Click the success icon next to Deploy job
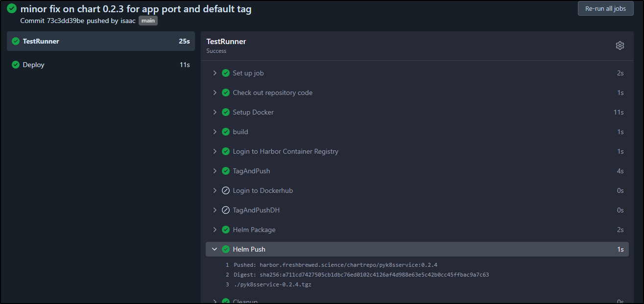This screenshot has width=644, height=304. [16, 65]
